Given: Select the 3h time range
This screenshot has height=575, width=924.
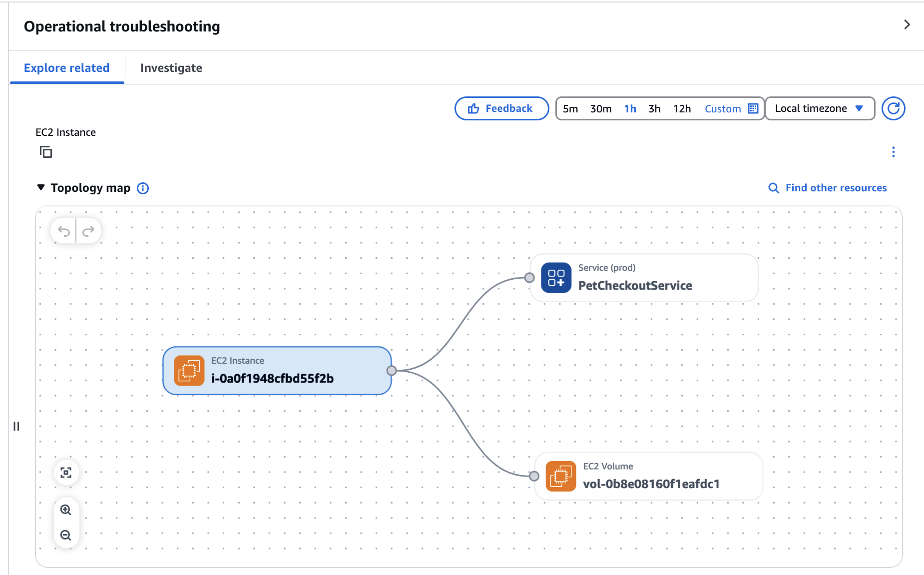Looking at the screenshot, I should tap(654, 109).
